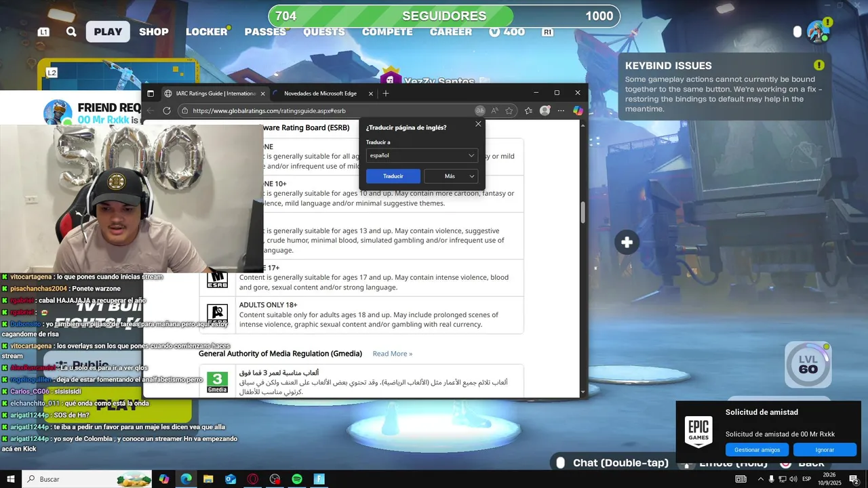This screenshot has height=488, width=868.
Task: Close the Novedades de Microsoft Edge tab
Action: 371,94
